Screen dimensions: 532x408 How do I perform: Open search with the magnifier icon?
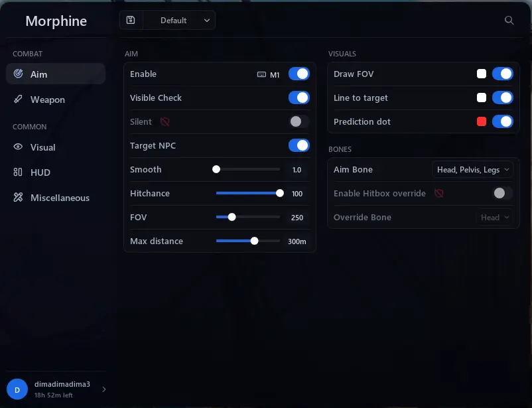(509, 21)
